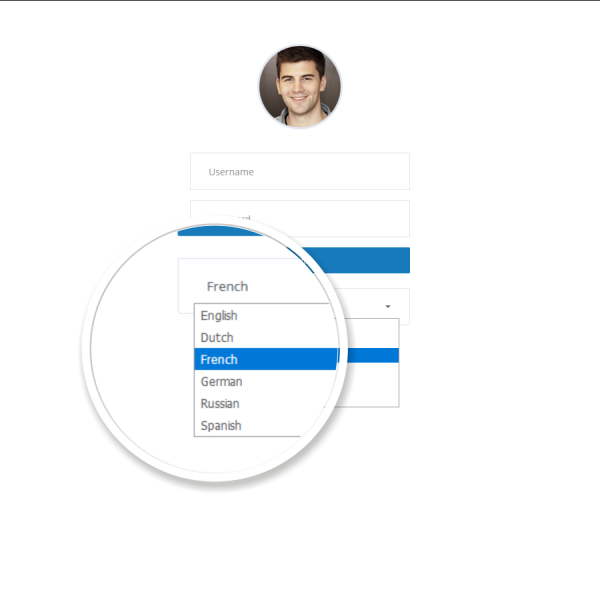This screenshot has height=600, width=600.
Task: Choose Russian from the language list
Action: [220, 403]
